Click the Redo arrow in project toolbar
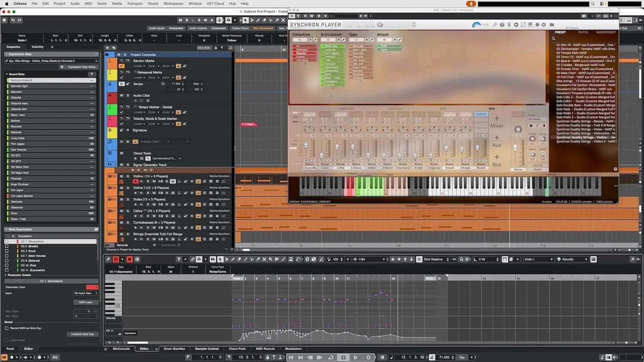Image resolution: width=644 pixels, height=362 pixels. pos(19,20)
